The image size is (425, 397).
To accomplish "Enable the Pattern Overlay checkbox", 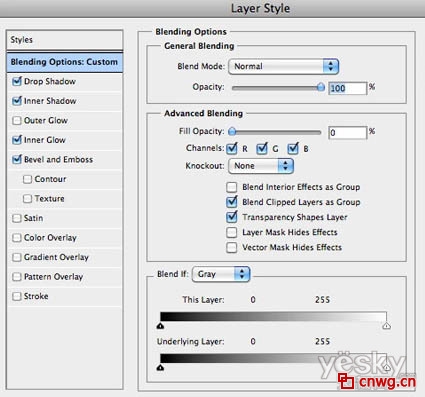I will click(x=17, y=277).
